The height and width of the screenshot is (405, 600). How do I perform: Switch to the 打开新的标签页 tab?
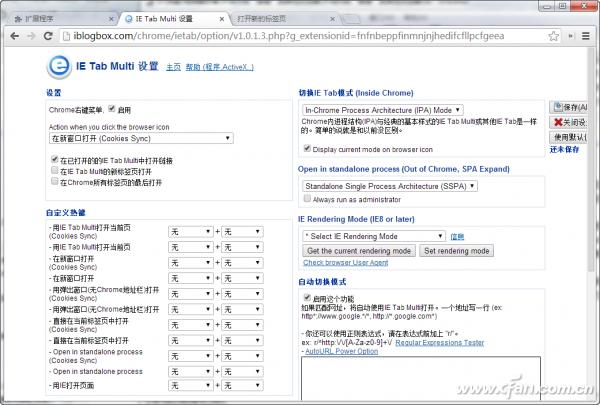click(x=285, y=19)
